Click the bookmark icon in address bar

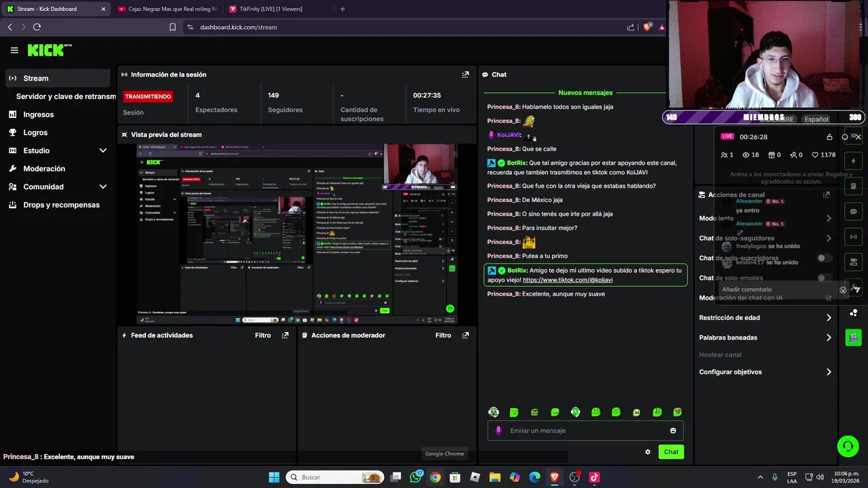point(172,27)
